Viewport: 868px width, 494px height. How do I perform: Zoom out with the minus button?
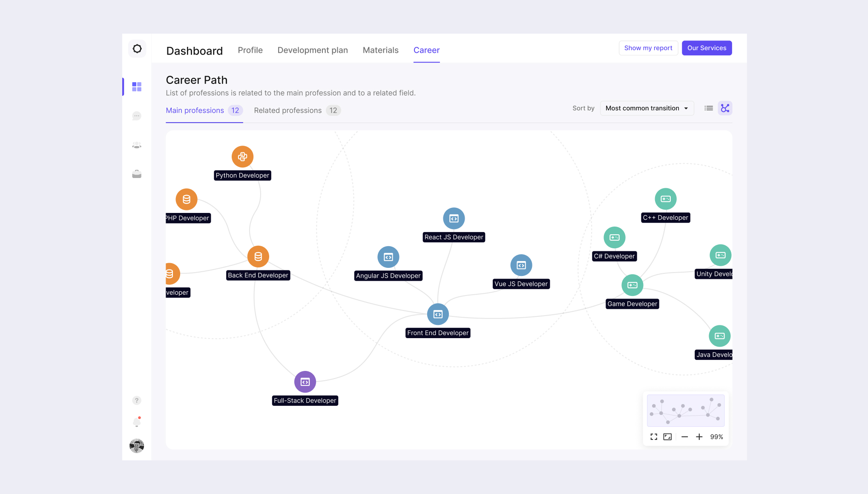[684, 437]
